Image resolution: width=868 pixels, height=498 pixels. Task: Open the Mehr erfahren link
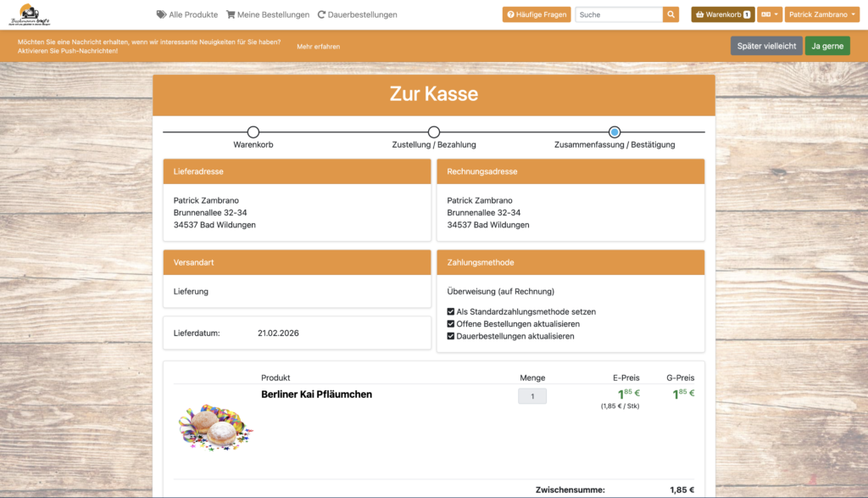[318, 47]
